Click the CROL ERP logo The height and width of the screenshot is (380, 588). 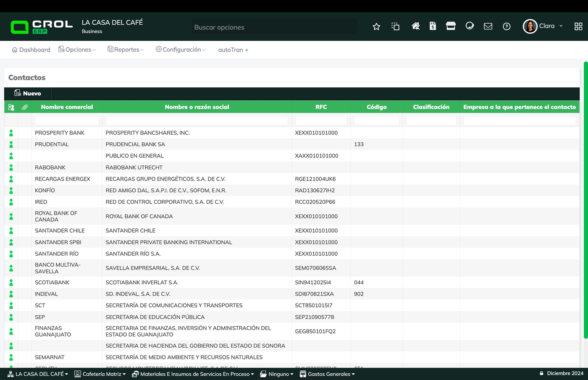pyautogui.click(x=42, y=26)
